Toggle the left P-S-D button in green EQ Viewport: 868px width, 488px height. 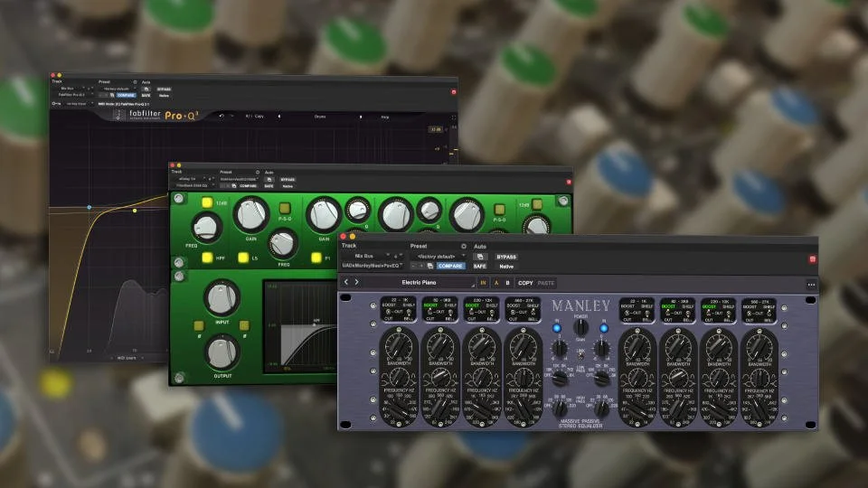point(285,208)
